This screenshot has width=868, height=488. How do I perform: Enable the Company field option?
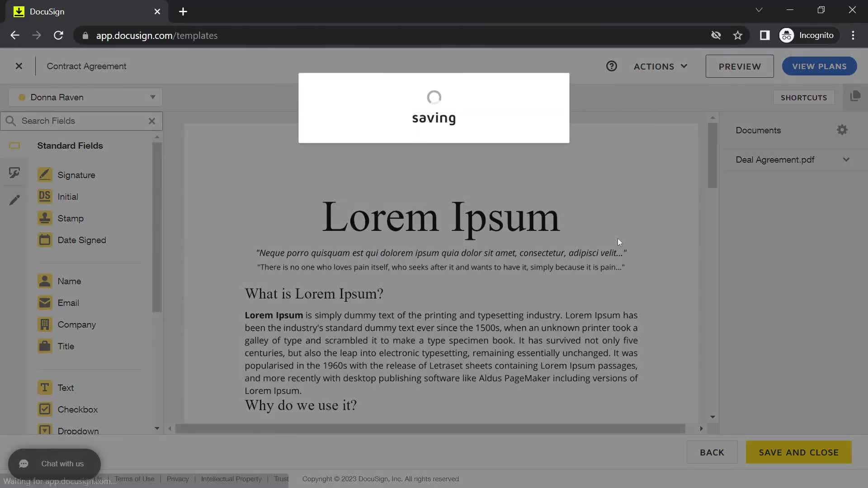point(76,324)
